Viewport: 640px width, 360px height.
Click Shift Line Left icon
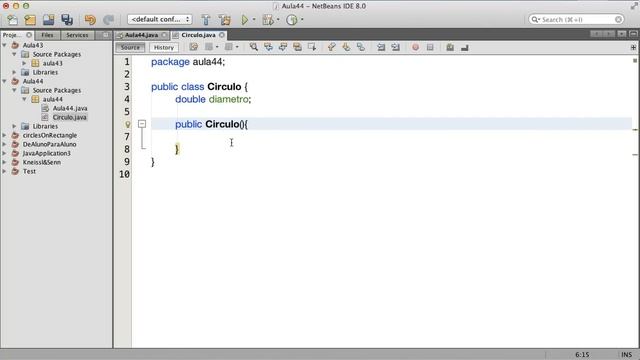pos(381,47)
